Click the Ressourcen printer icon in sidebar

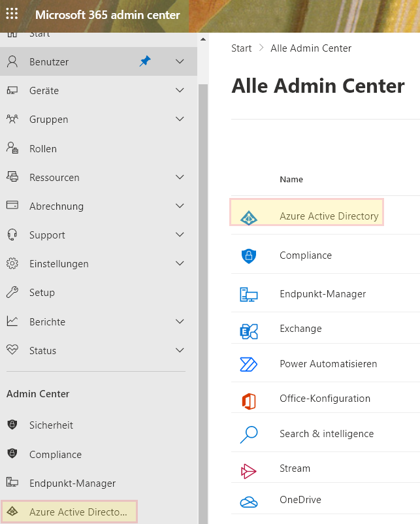pyautogui.click(x=12, y=176)
